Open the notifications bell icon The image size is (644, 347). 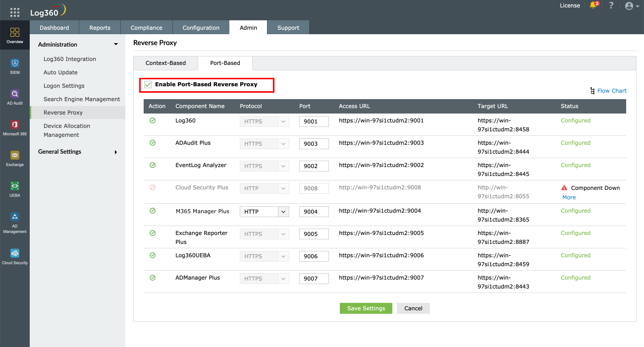tap(593, 5)
